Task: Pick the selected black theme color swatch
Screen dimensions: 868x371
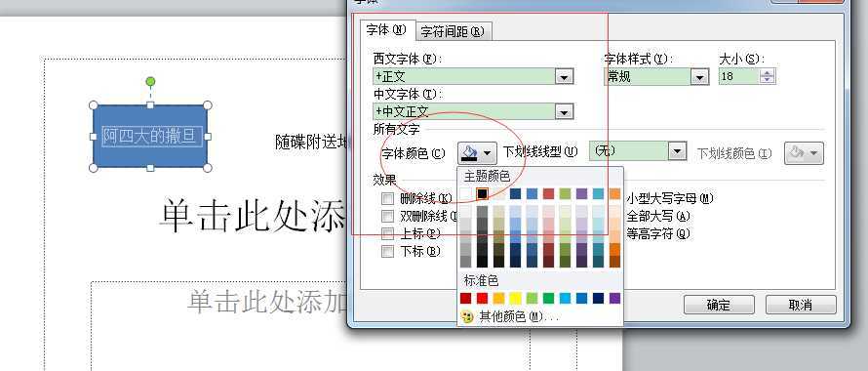Action: click(x=482, y=193)
